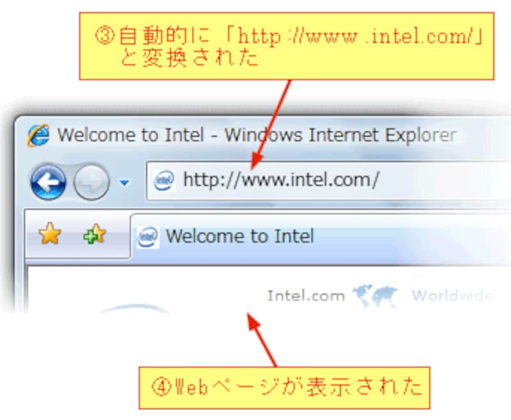Select the yellow callout saying Web page displayed
The image size is (511, 420).
point(284,388)
